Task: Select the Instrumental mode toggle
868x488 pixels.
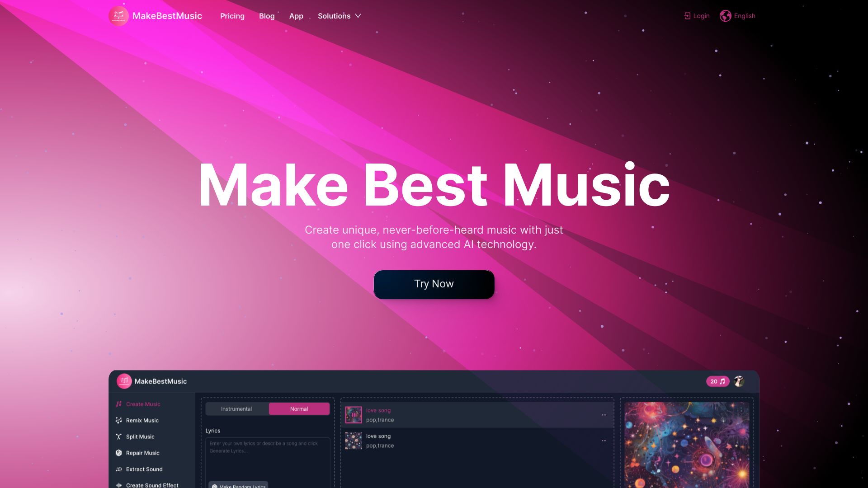Action: (237, 409)
